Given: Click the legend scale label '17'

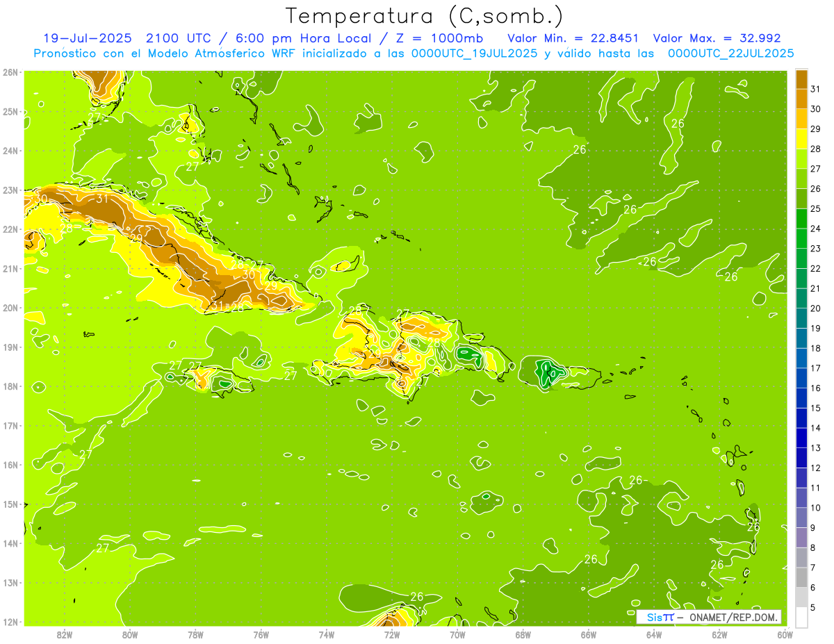Looking at the screenshot, I should pos(815,368).
